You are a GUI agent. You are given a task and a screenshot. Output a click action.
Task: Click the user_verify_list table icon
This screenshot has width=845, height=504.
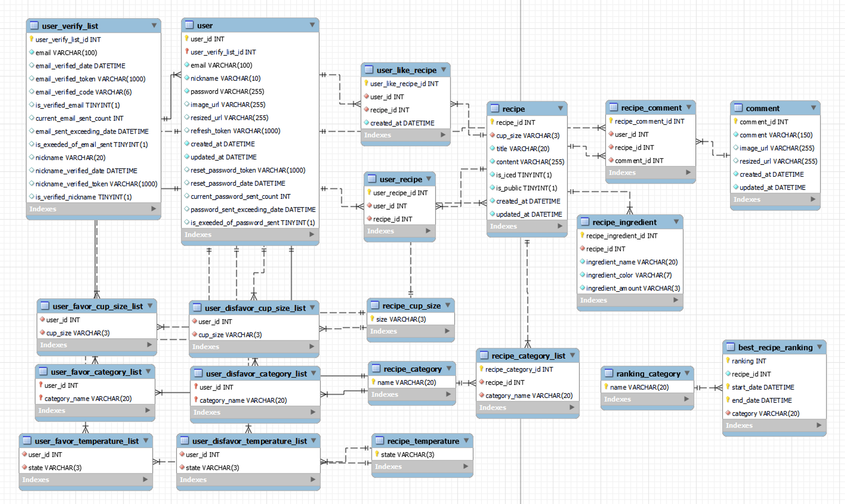point(34,26)
